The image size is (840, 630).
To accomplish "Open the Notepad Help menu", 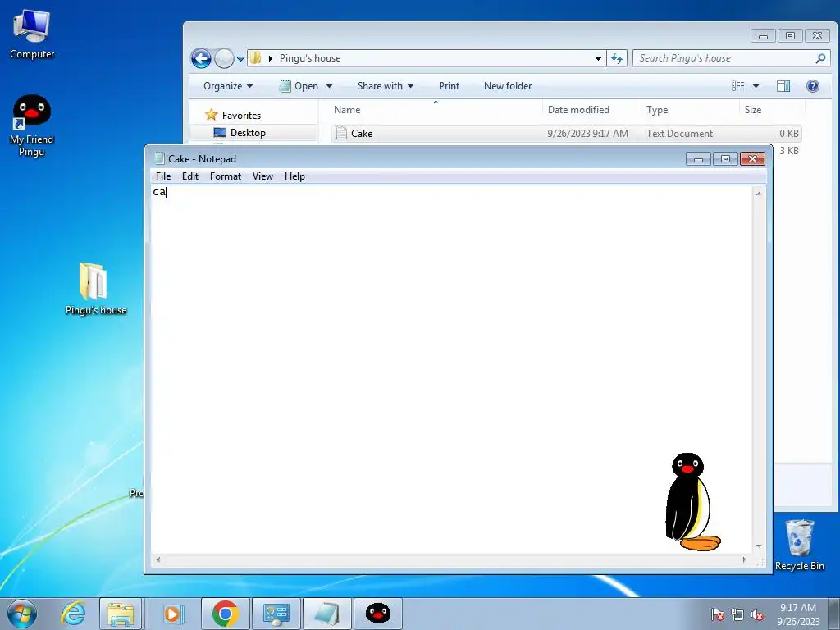I will coord(294,176).
